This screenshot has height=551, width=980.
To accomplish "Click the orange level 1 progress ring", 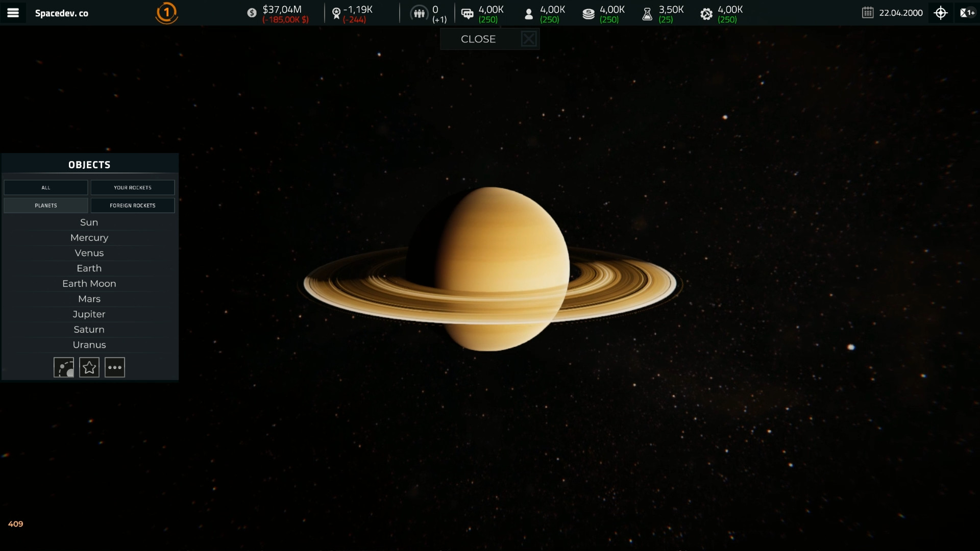I will (x=166, y=13).
